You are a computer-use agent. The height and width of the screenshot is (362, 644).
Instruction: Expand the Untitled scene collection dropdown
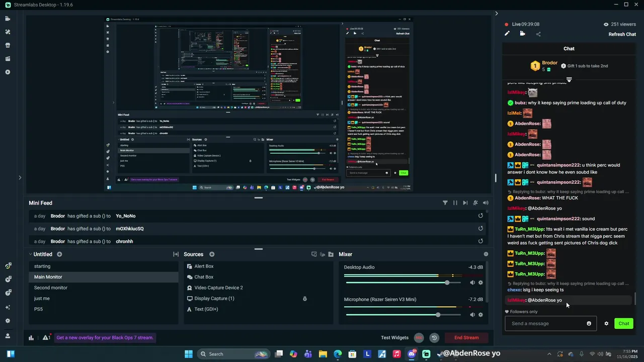(x=30, y=254)
